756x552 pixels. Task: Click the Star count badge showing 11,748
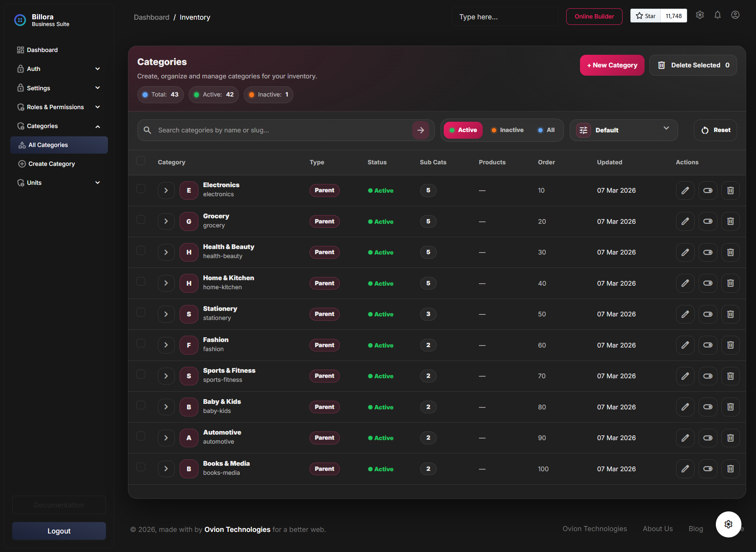674,16
